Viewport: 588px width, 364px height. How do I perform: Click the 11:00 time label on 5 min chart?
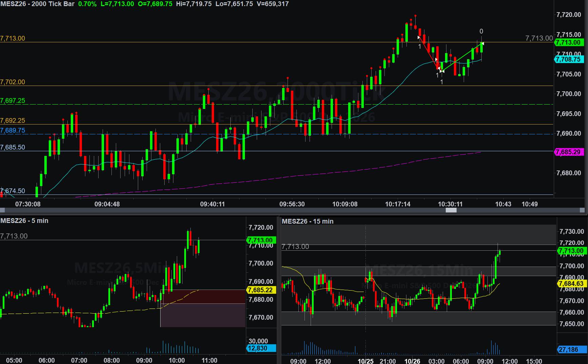(209, 360)
